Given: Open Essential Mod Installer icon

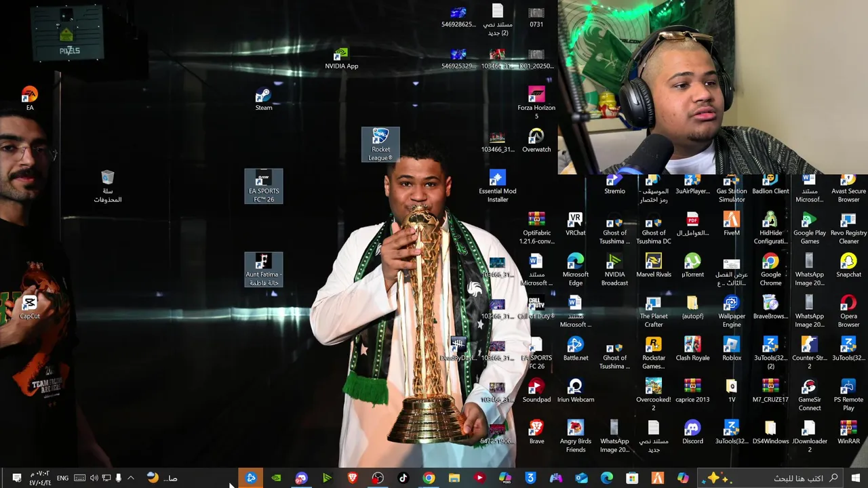Looking at the screenshot, I should (498, 186).
